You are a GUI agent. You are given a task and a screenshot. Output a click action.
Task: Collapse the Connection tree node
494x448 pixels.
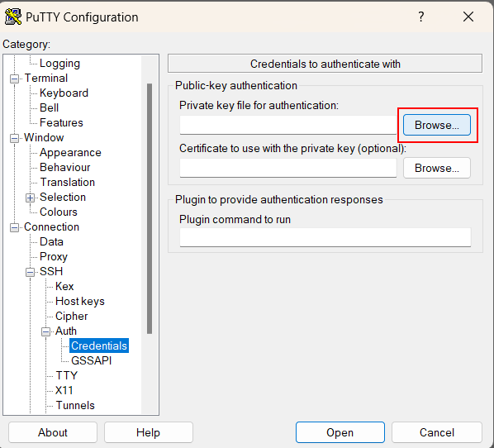[14, 227]
